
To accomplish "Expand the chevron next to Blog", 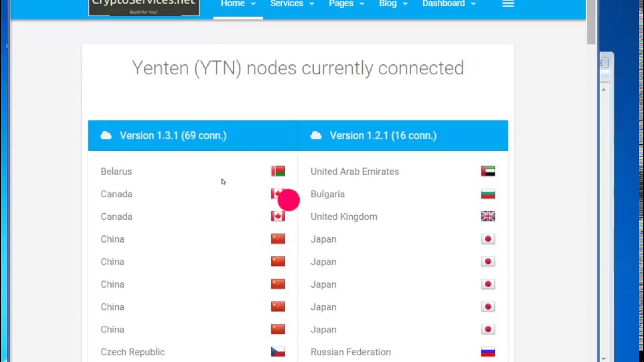I will tap(405, 4).
